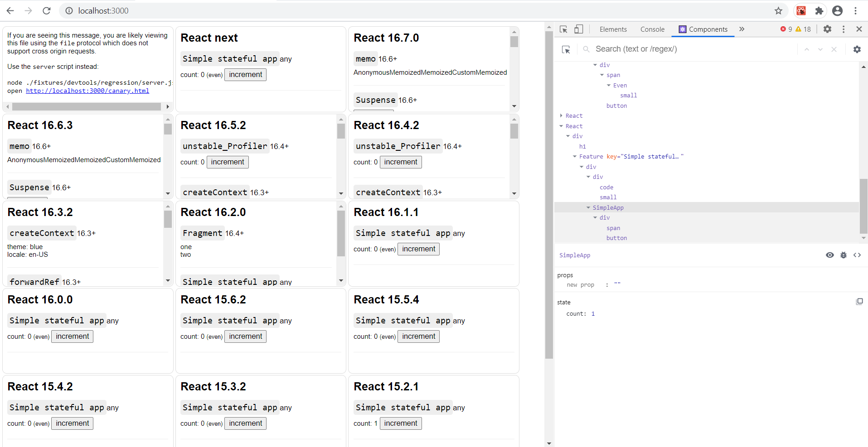Inspect the matching DOM element eye icon
This screenshot has width=868, height=447.
[830, 255]
